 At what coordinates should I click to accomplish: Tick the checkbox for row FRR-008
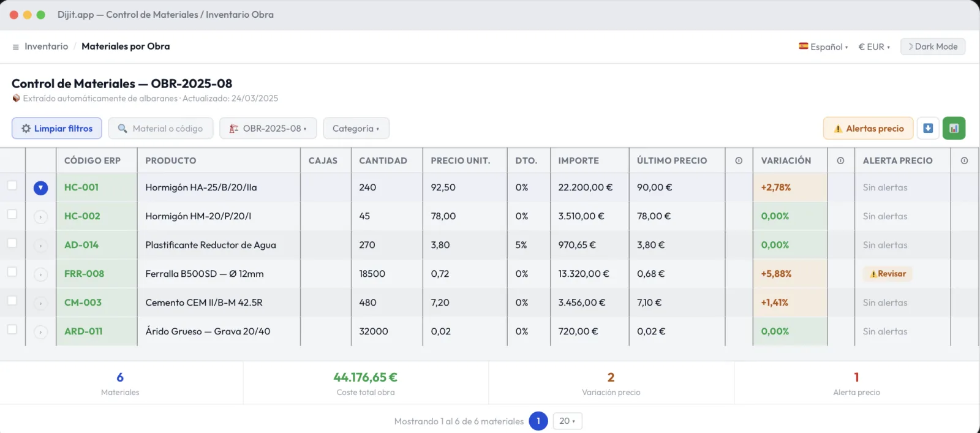pyautogui.click(x=12, y=271)
